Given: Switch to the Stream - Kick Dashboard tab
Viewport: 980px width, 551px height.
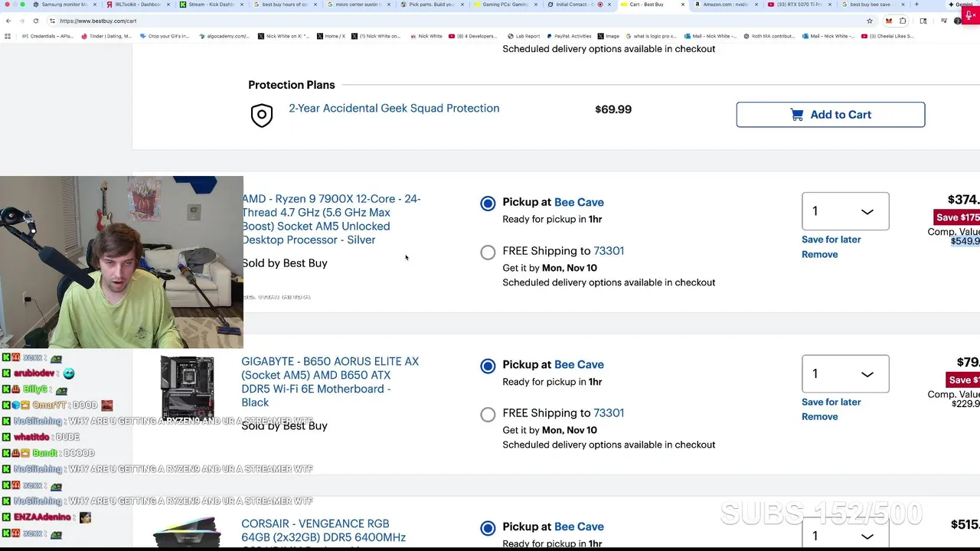Looking at the screenshot, I should (x=211, y=5).
